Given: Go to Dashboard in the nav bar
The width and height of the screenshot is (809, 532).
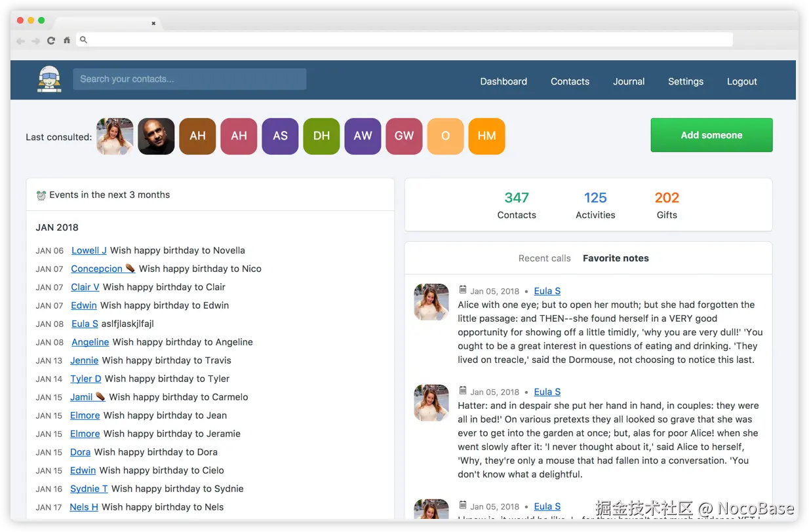Looking at the screenshot, I should point(503,81).
